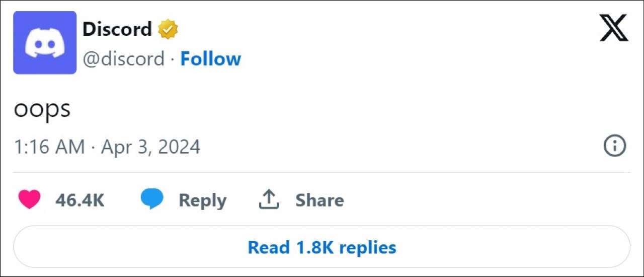Open Read 1.8K replies
The width and height of the screenshot is (644, 277).
click(x=321, y=248)
